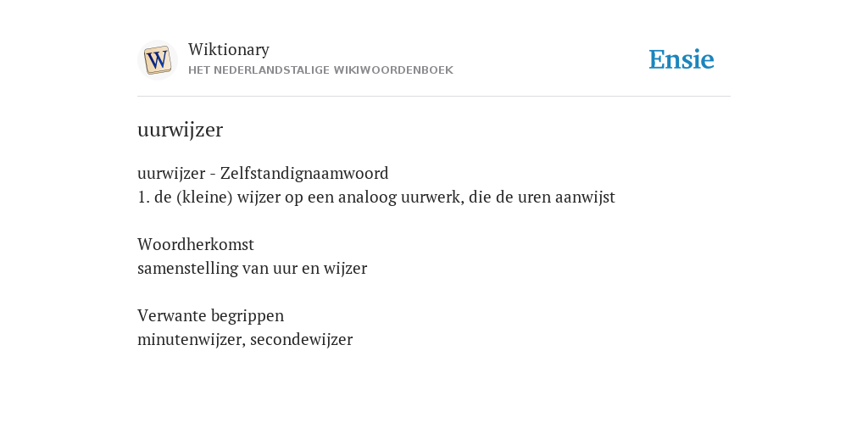Screen dimensions: 868x434
Task: Click the related term secondewijzer
Action: pos(301,339)
